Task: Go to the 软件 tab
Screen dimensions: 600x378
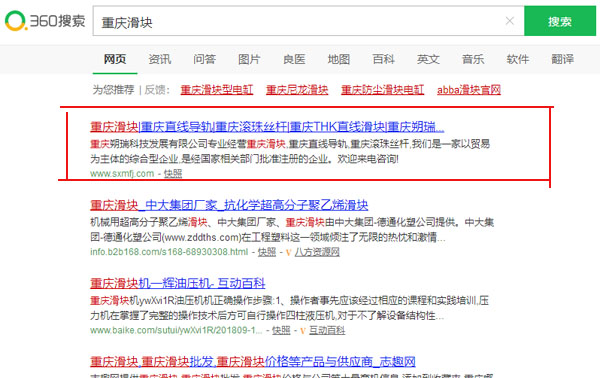Action: [x=518, y=59]
